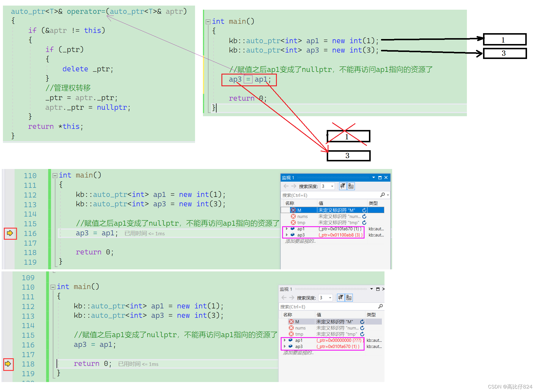Collapse main() at line 110 beside gray Watch panel
This screenshot has height=392, width=537.
[52, 287]
